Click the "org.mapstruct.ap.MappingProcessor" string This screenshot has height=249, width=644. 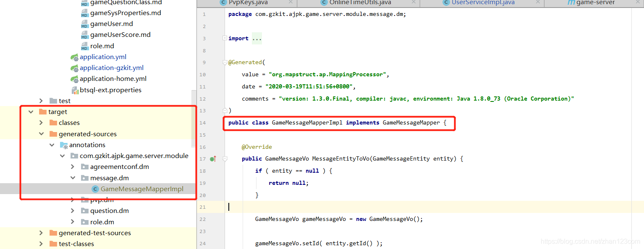point(327,75)
